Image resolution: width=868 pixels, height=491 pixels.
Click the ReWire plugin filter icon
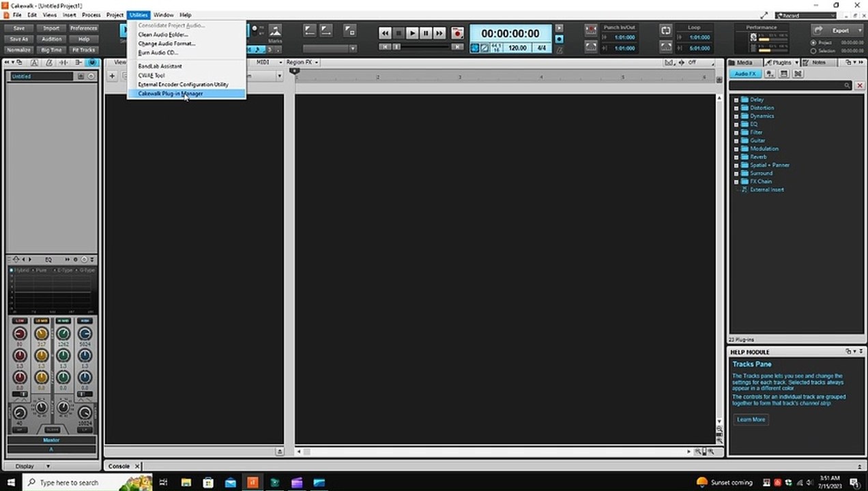tap(798, 74)
